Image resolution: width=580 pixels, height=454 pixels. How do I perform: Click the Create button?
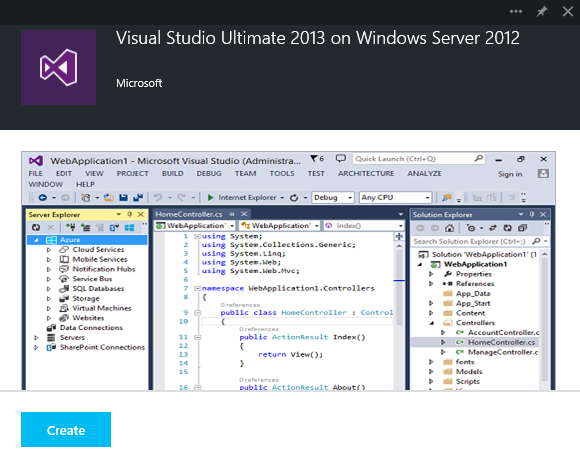pyautogui.click(x=66, y=430)
